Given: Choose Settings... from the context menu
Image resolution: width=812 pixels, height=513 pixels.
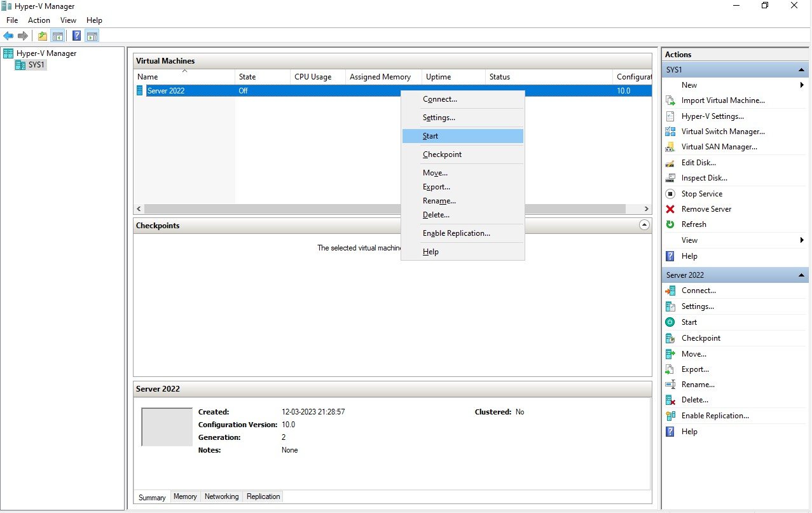Looking at the screenshot, I should click(x=463, y=118).
